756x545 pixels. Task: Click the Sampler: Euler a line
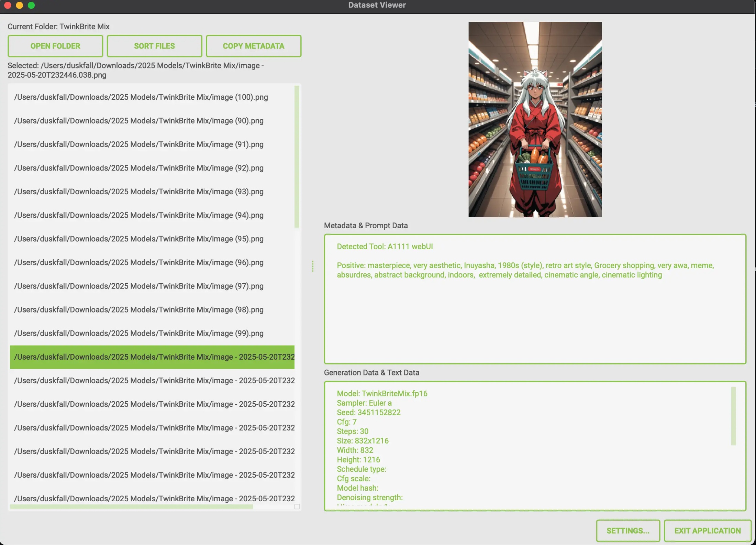point(364,403)
